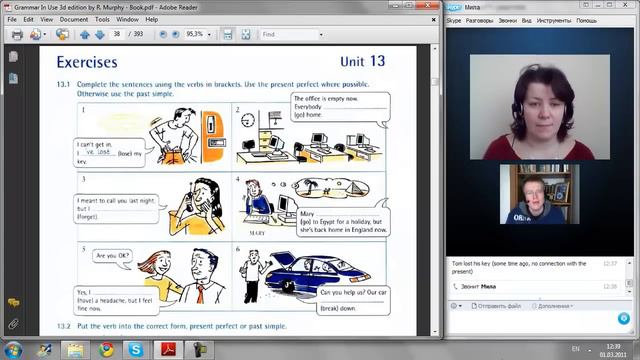Click the Skype message text input area
This screenshot has width=640, height=360.
click(x=531, y=323)
